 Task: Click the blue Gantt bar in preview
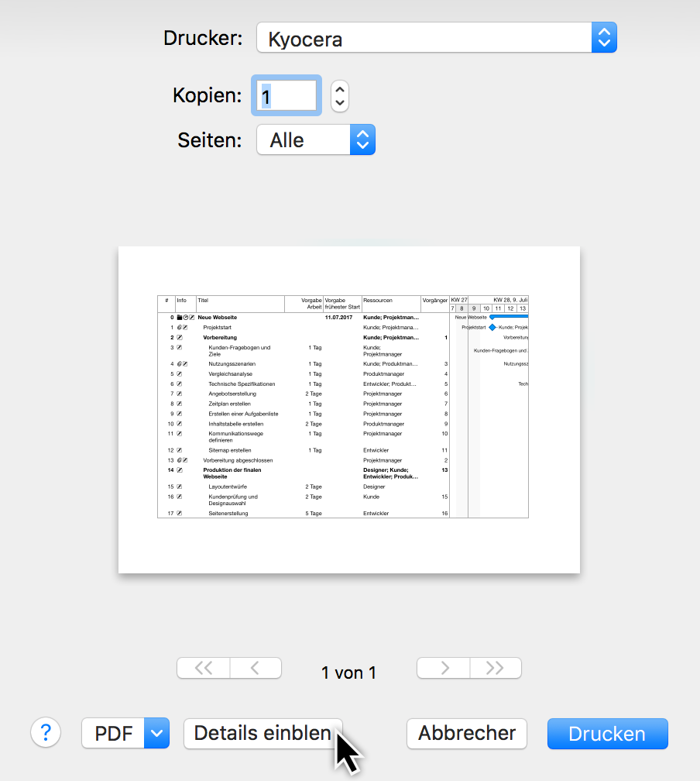point(511,316)
